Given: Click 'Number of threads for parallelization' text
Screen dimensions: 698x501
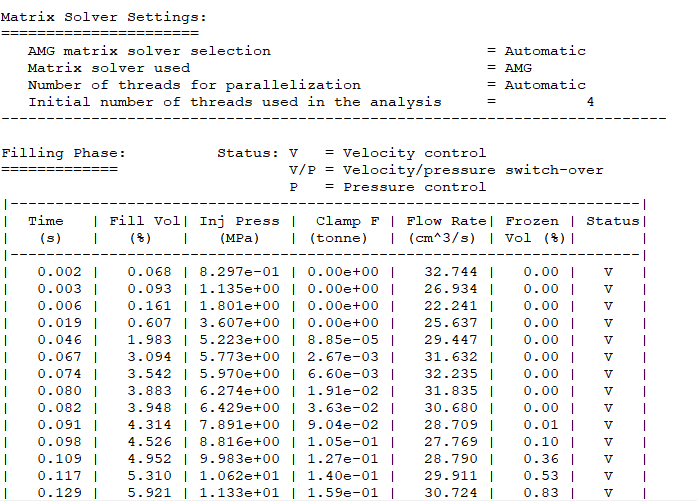Looking at the screenshot, I should pos(194,85).
